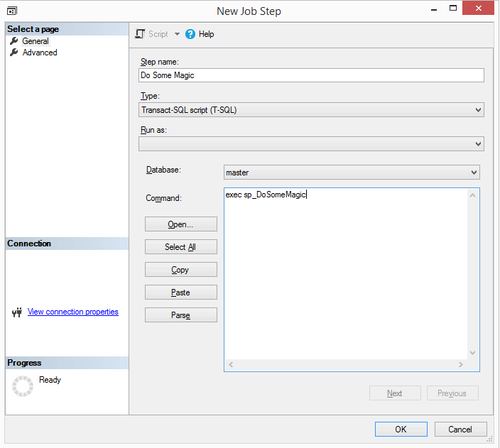Image resolution: width=500 pixels, height=448 pixels.
Task: Click the command box scroll right arrow
Action: [x=461, y=364]
